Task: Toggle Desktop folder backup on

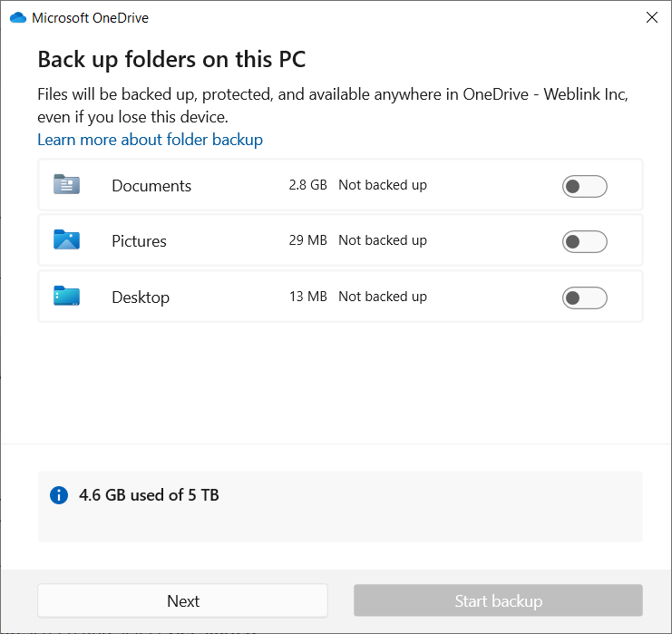Action: (584, 297)
